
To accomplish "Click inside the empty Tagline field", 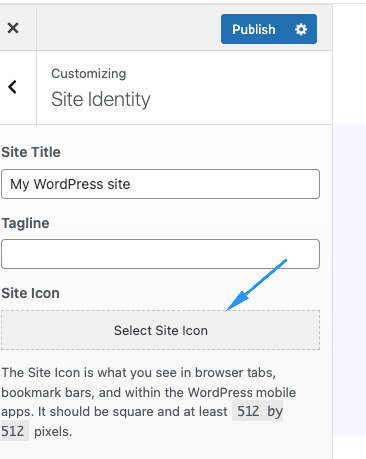I will pyautogui.click(x=160, y=254).
